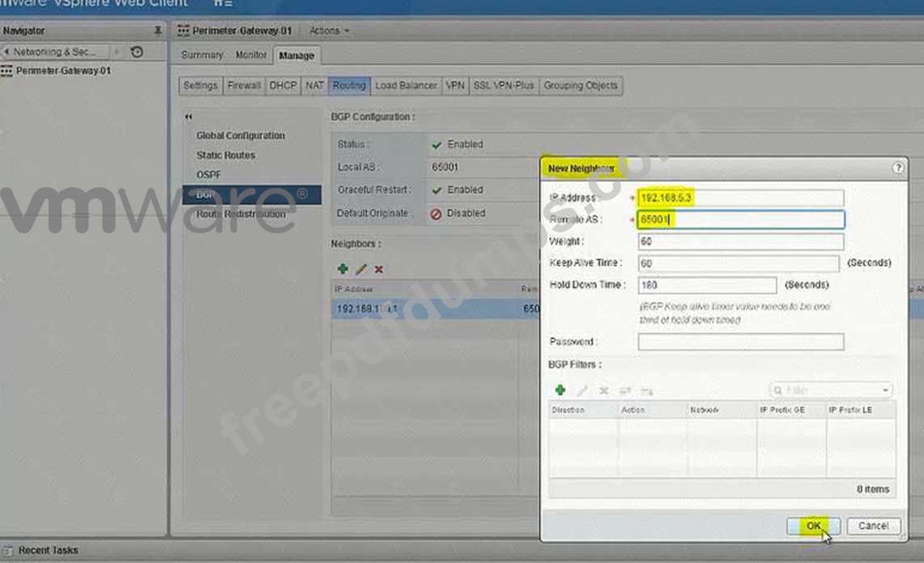Edit the selected neighbor with pencil icon
The image size is (924, 563).
[361, 270]
